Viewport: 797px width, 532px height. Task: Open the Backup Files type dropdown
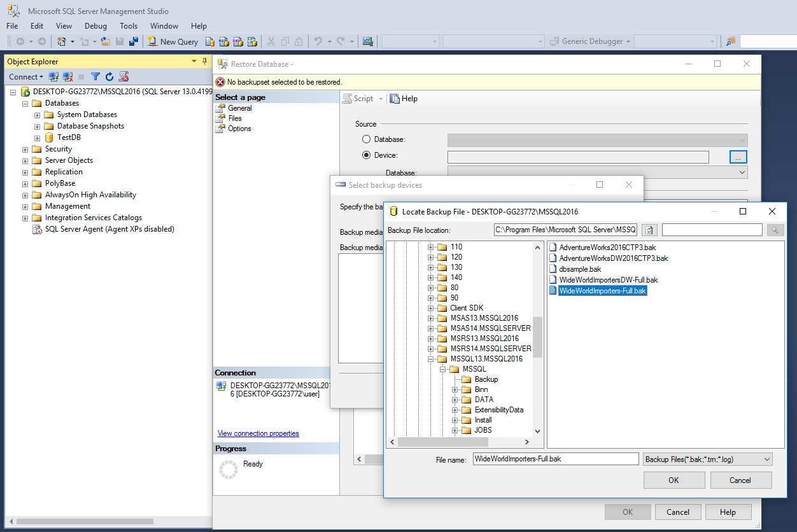pyautogui.click(x=707, y=459)
